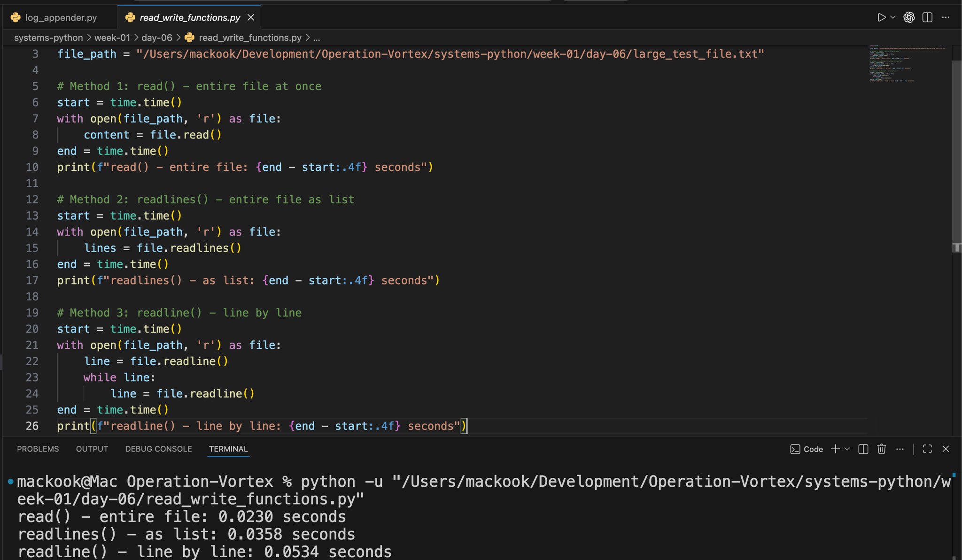
Task: Create new terminal with plus icon
Action: [835, 449]
